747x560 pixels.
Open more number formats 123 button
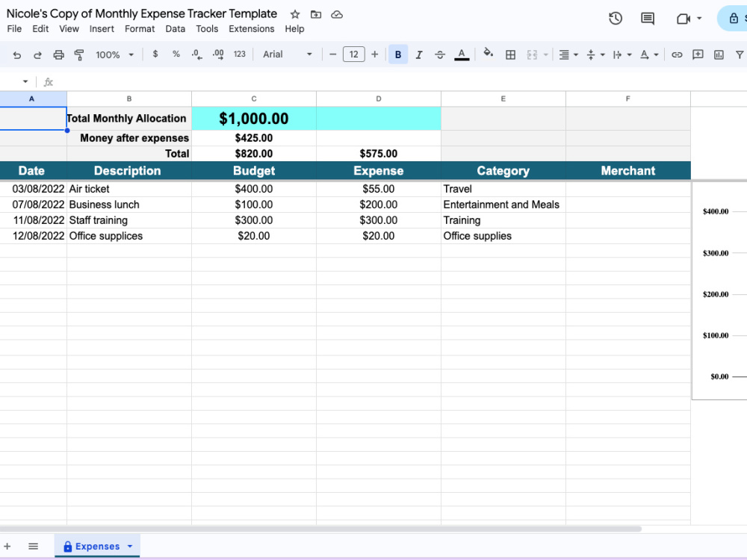click(240, 55)
